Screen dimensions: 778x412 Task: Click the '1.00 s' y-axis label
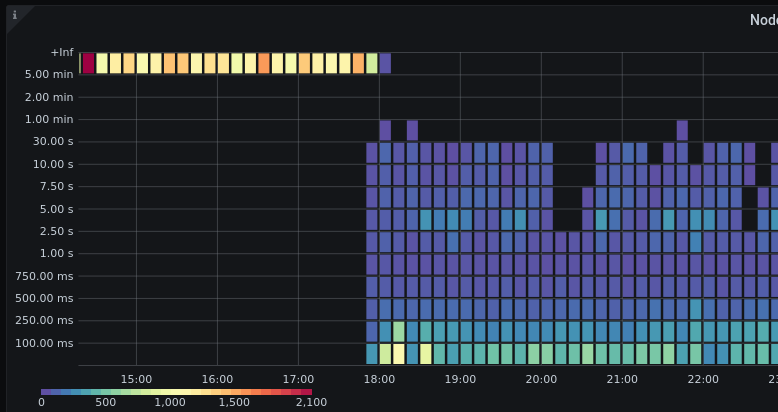tap(55, 254)
